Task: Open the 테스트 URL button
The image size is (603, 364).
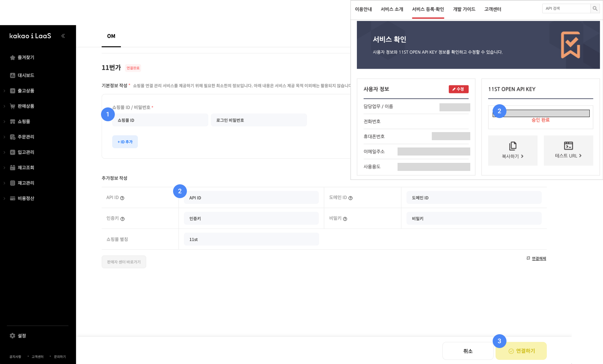Action: click(568, 150)
